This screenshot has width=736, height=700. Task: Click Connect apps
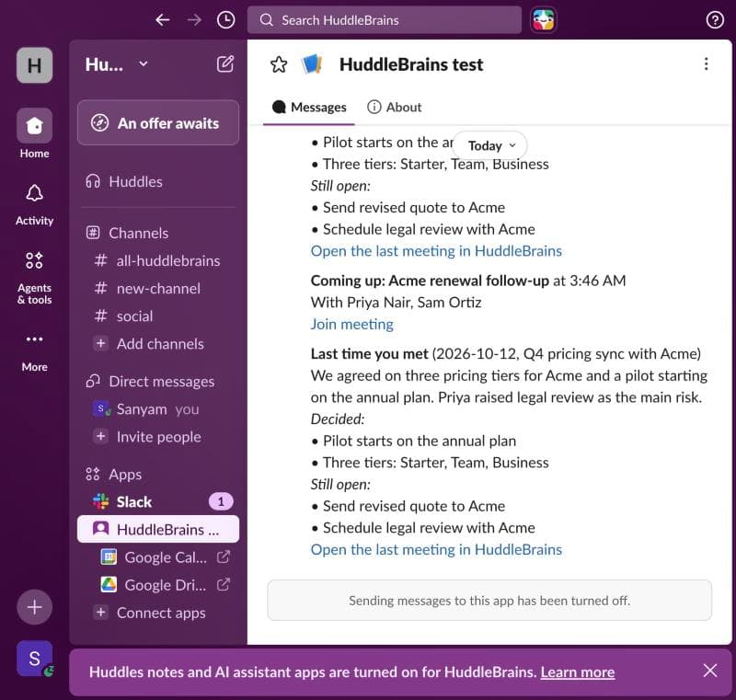pos(158,613)
